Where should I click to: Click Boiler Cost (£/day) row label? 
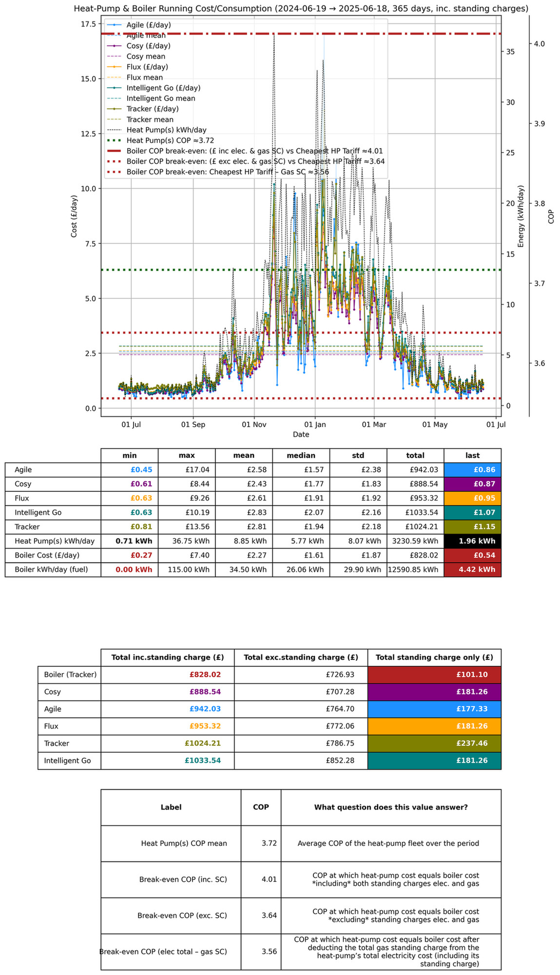click(53, 555)
